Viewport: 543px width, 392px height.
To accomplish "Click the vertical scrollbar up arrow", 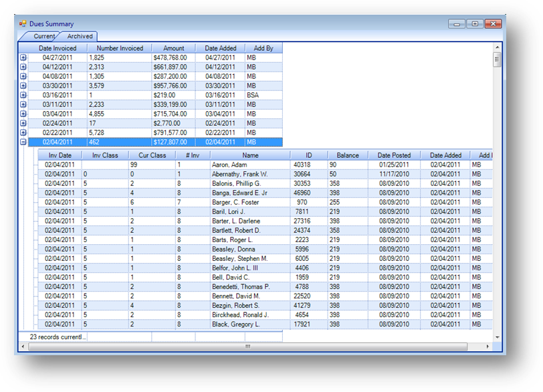I will pyautogui.click(x=498, y=47).
